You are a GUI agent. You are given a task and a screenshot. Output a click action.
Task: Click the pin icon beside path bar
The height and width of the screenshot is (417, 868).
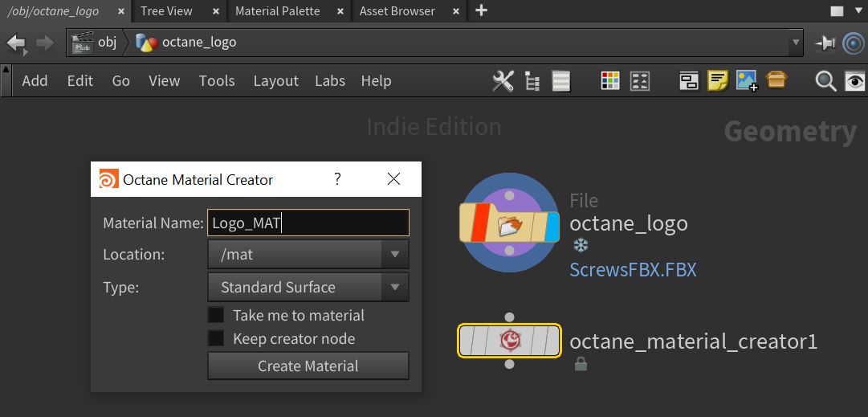(x=825, y=43)
